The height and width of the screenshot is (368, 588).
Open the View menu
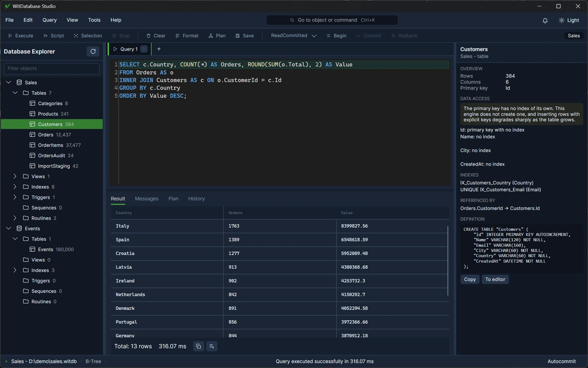coord(72,20)
